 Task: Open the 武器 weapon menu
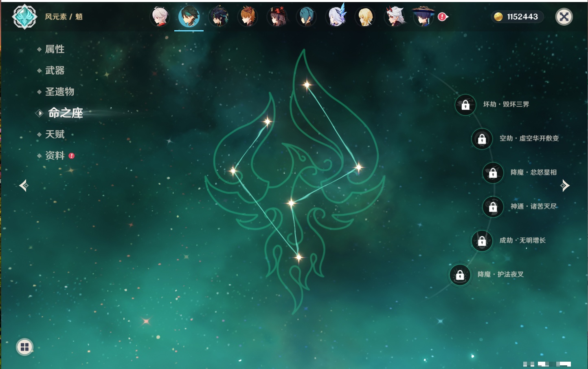tap(55, 71)
